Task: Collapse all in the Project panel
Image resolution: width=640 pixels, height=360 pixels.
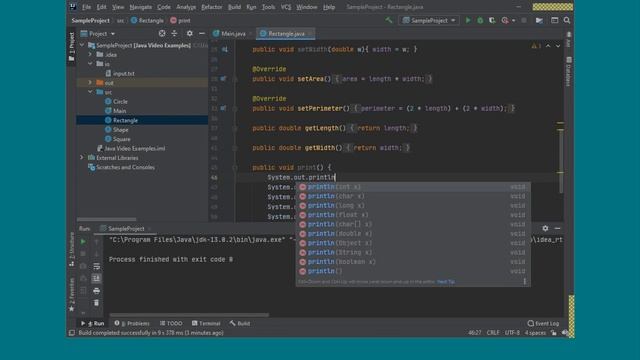Action: pos(174,33)
